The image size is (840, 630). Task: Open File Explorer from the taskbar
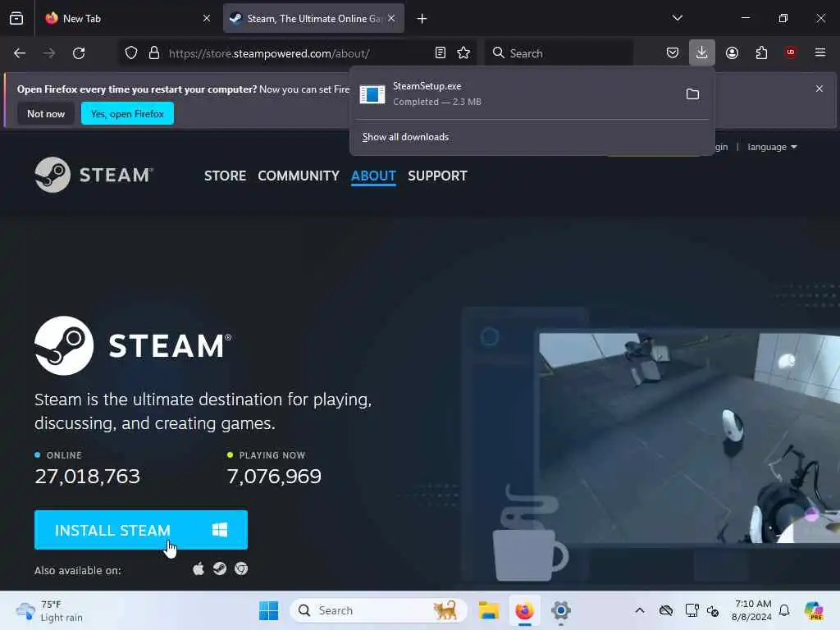tap(489, 610)
